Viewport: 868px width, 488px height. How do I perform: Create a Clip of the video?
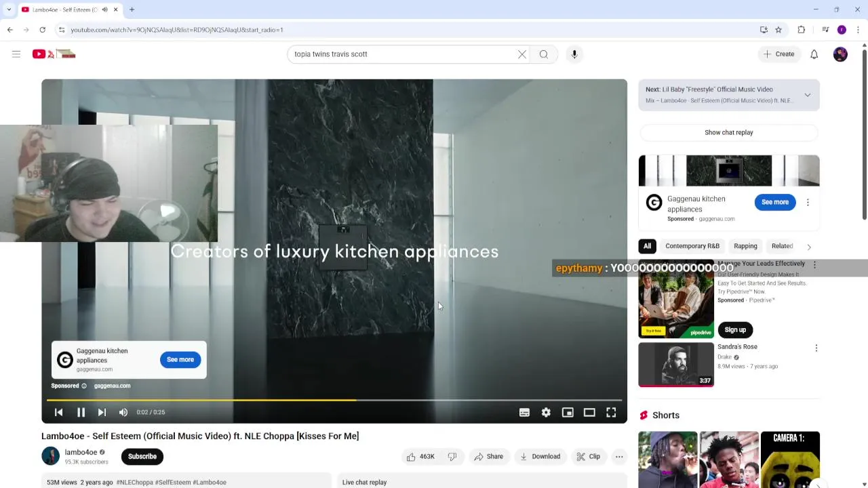(588, 457)
